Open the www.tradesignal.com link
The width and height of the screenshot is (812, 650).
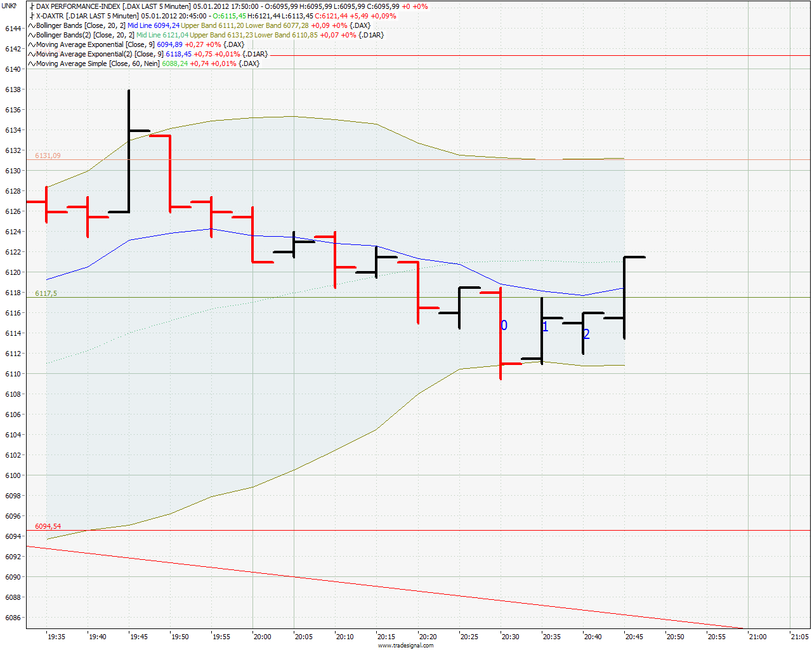pyautogui.click(x=406, y=646)
